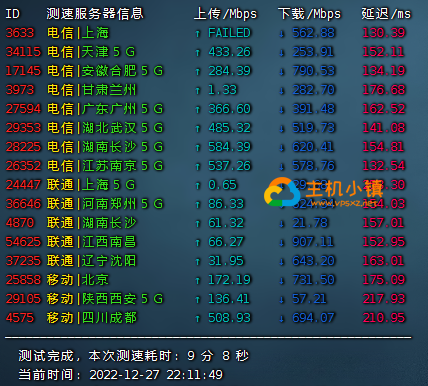Viewport: 428px width, 386px height.
Task: Click the 上传/Mbps column header
Action: coord(226,14)
